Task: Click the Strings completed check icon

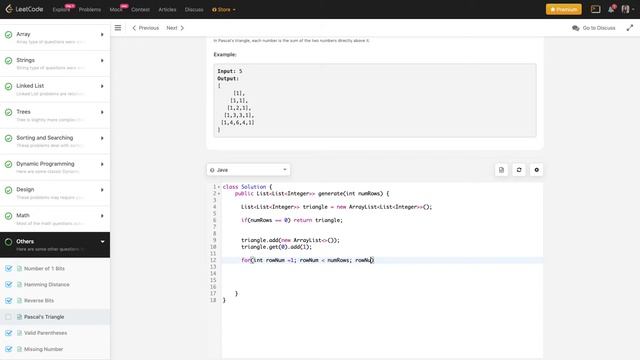Action: [8, 60]
